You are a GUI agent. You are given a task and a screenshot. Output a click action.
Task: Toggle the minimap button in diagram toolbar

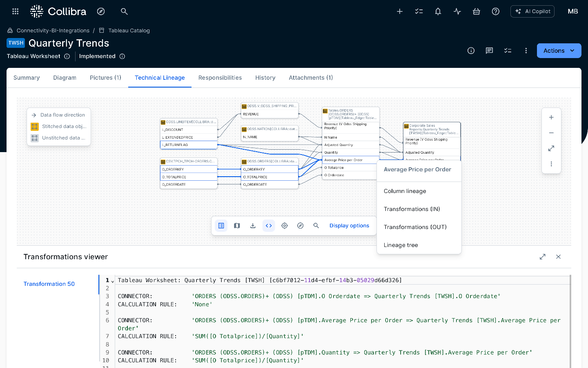[x=237, y=226]
